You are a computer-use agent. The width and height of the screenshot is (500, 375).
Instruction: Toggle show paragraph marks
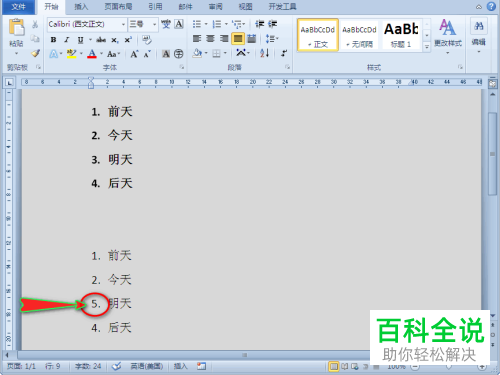(284, 53)
